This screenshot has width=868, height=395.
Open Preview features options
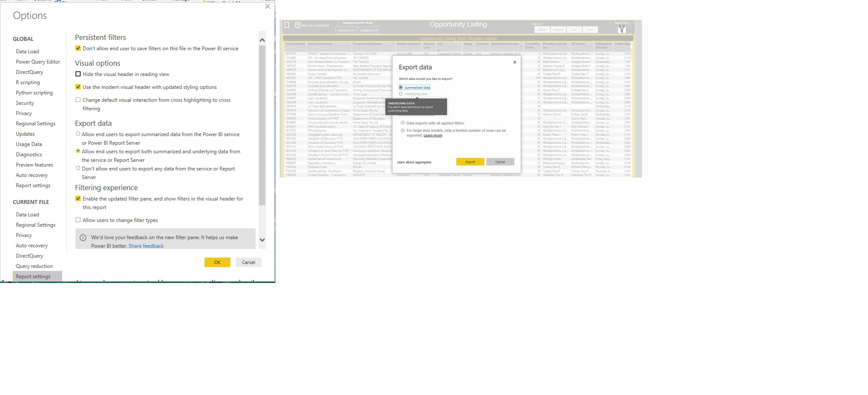(x=34, y=165)
